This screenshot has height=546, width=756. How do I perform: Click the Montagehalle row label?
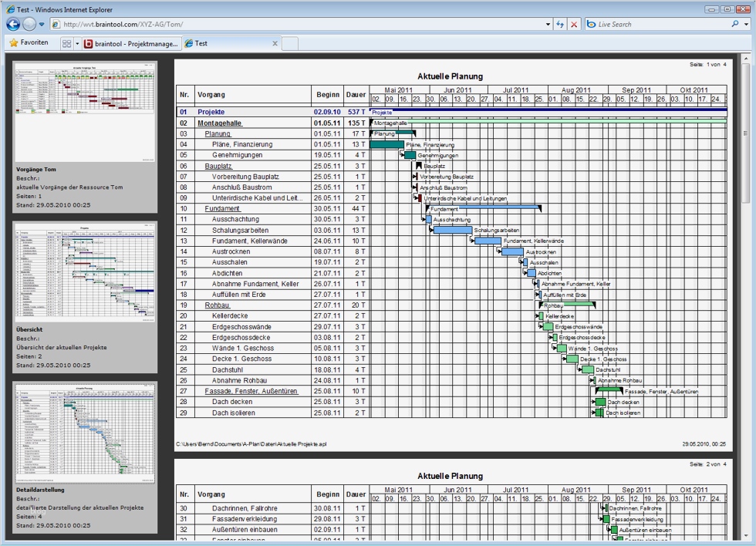[x=219, y=123]
